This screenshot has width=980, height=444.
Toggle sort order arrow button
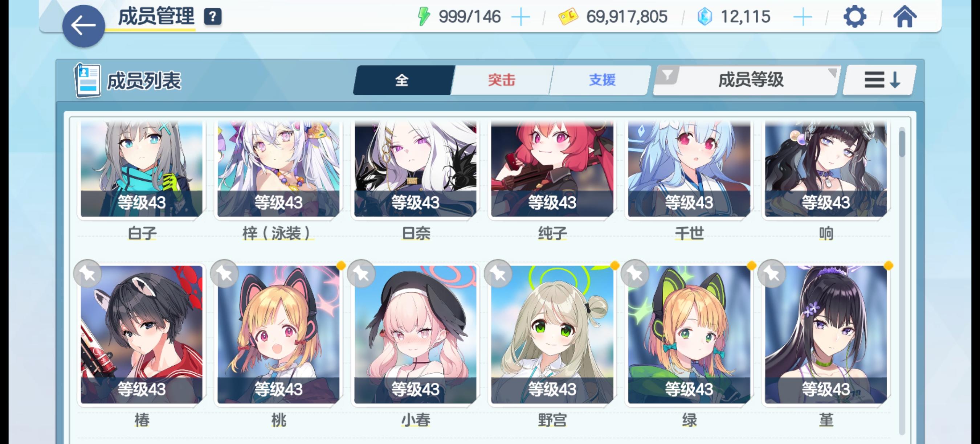click(880, 80)
